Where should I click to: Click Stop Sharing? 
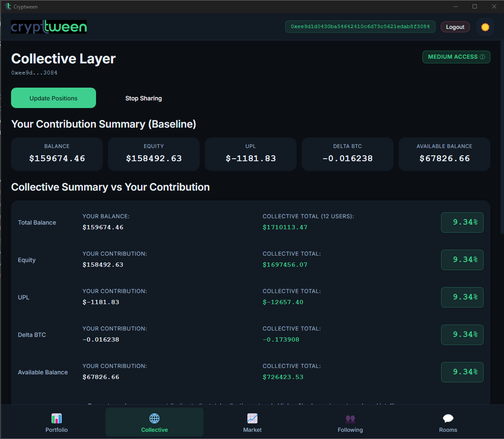(143, 98)
